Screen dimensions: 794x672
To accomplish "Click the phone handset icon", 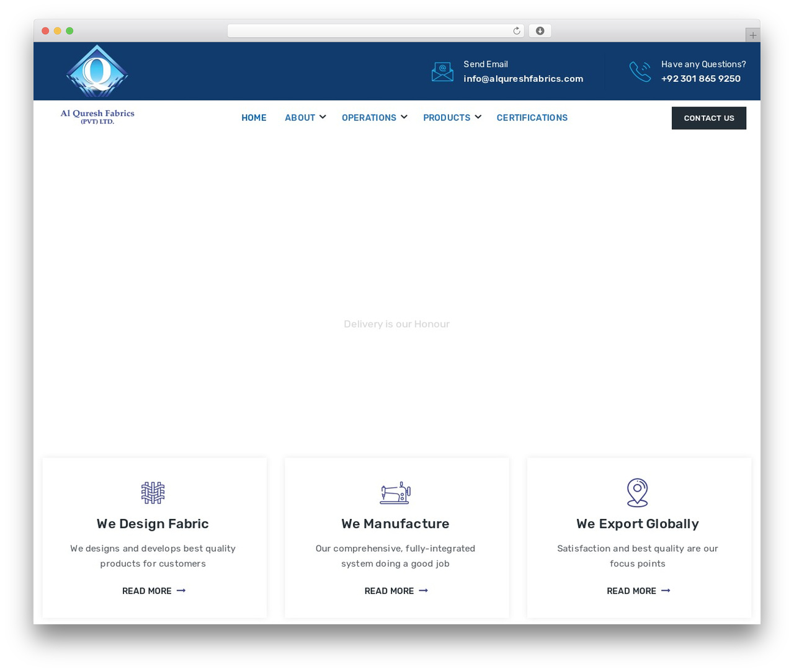I will coord(640,72).
